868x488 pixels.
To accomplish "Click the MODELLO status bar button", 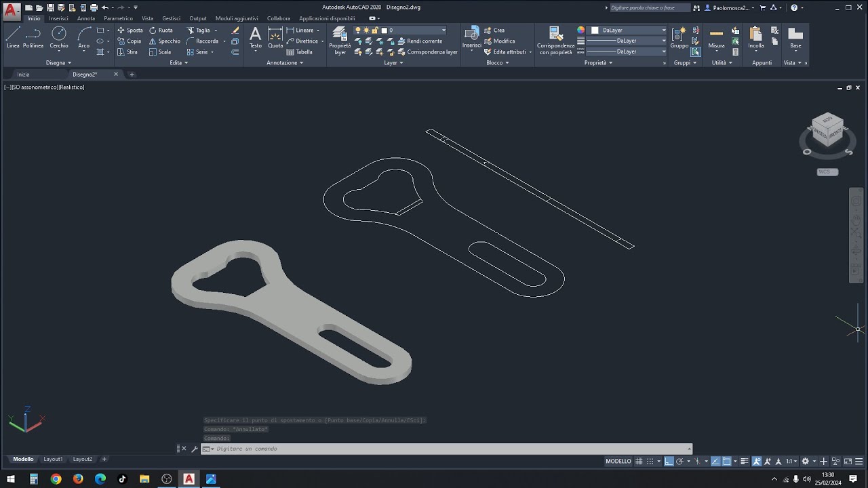I will tap(618, 461).
